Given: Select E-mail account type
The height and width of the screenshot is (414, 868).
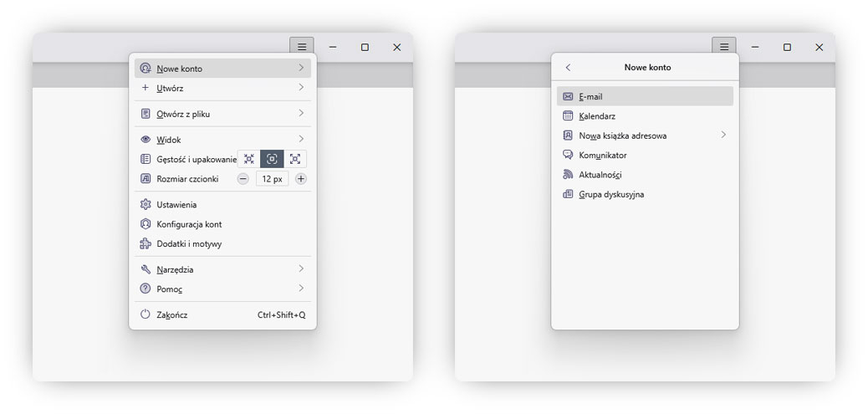Looking at the screenshot, I should (645, 96).
